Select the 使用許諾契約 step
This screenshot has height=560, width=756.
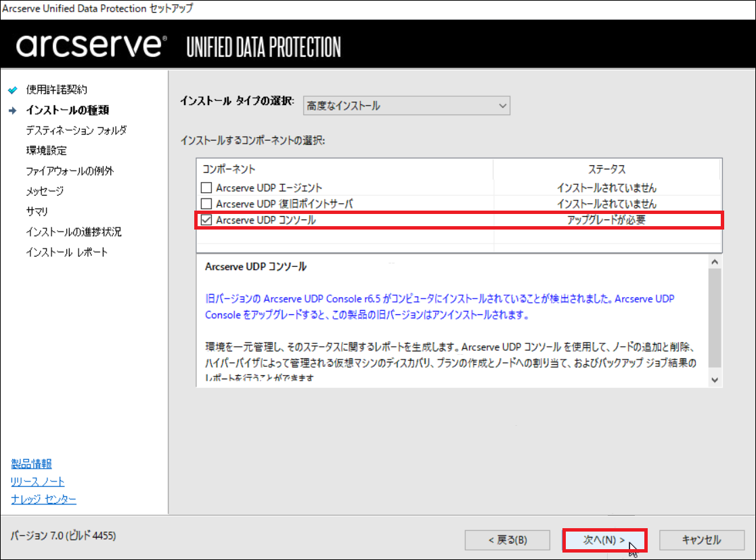(56, 89)
